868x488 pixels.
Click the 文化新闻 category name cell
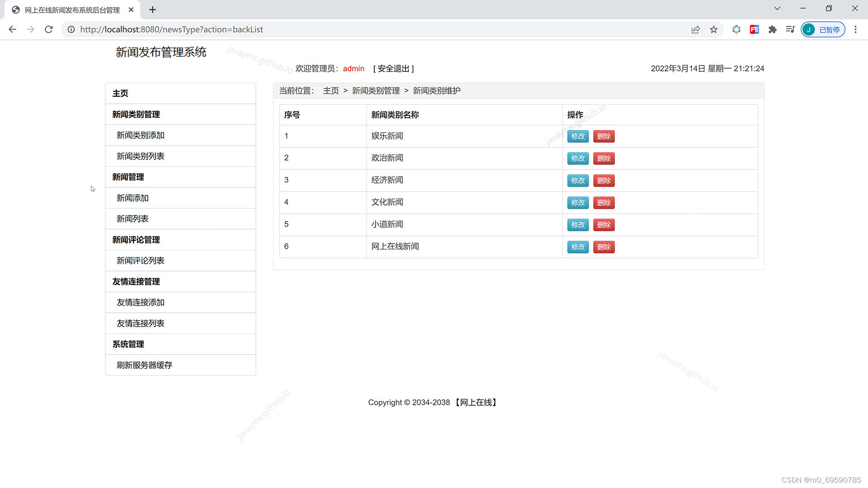[x=464, y=202]
